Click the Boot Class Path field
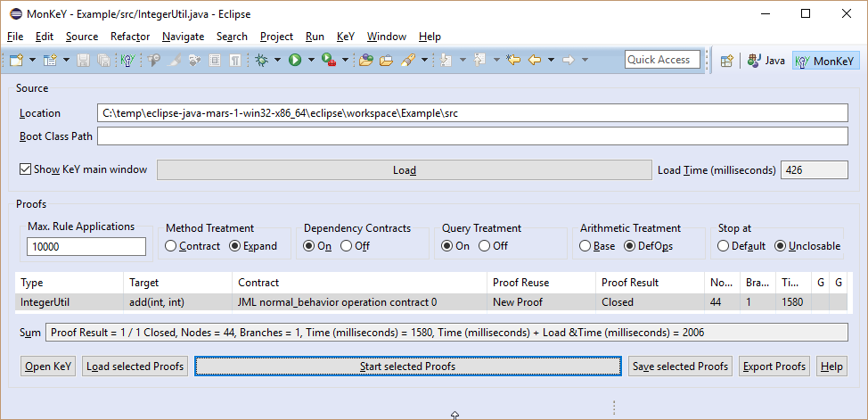Screen dimensions: 868x420 (x=472, y=136)
